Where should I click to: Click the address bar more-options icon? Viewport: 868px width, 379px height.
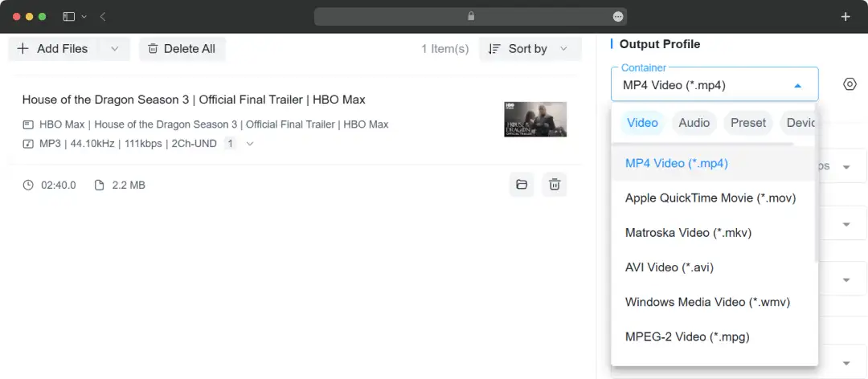point(618,17)
